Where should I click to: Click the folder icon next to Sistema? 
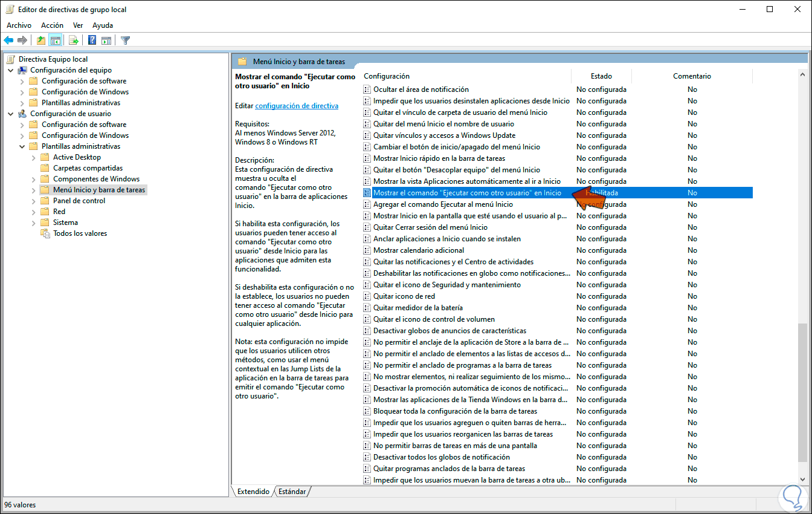tap(45, 223)
